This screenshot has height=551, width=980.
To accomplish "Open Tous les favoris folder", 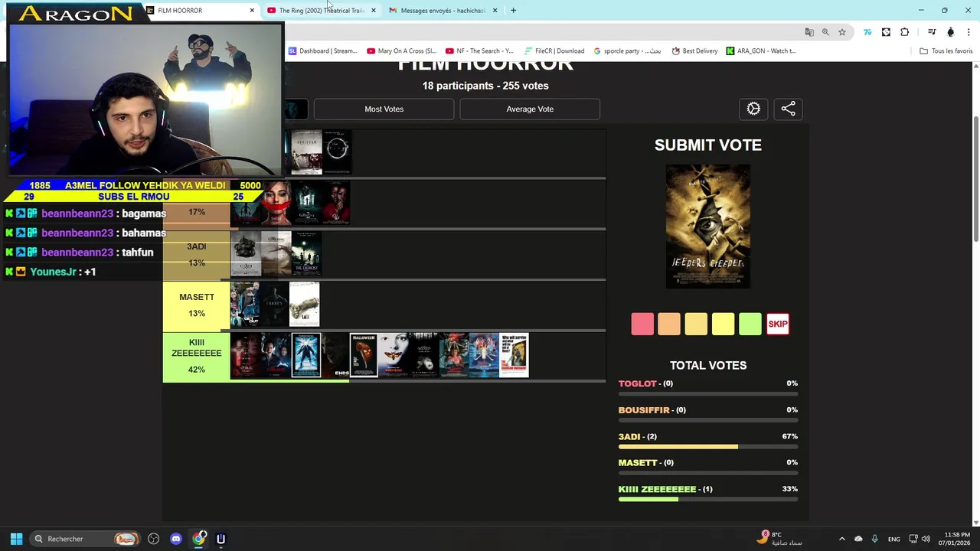I will (946, 51).
